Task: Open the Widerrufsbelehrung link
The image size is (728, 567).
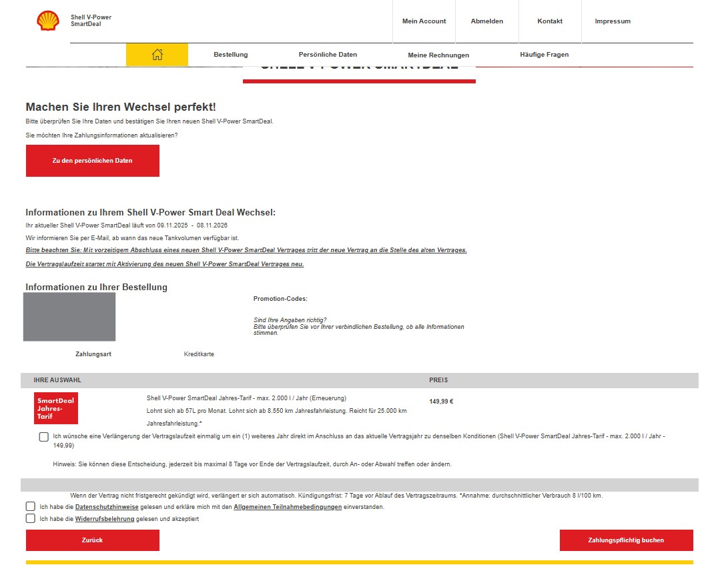Action: [x=104, y=518]
